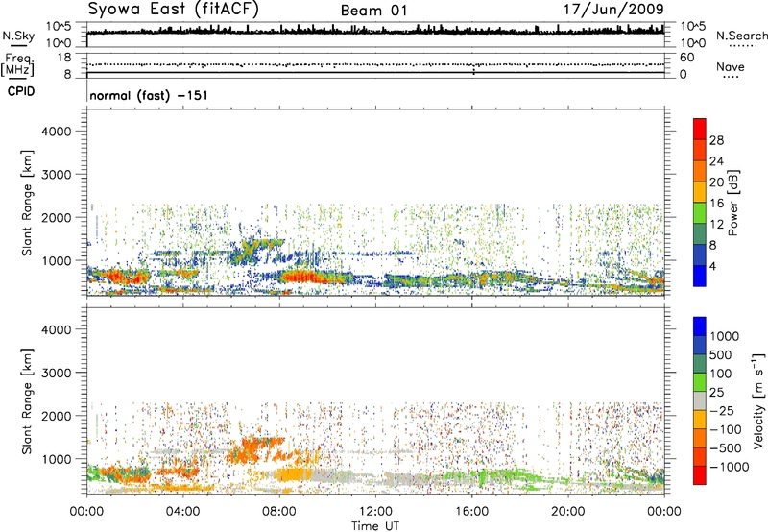Click power panel 'Slant Range [km]' label

pos(27,203)
